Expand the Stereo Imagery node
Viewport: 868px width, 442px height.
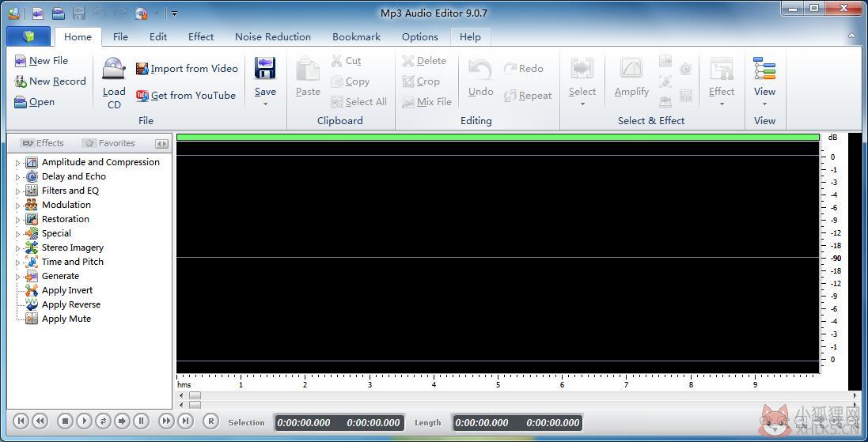pos(17,248)
